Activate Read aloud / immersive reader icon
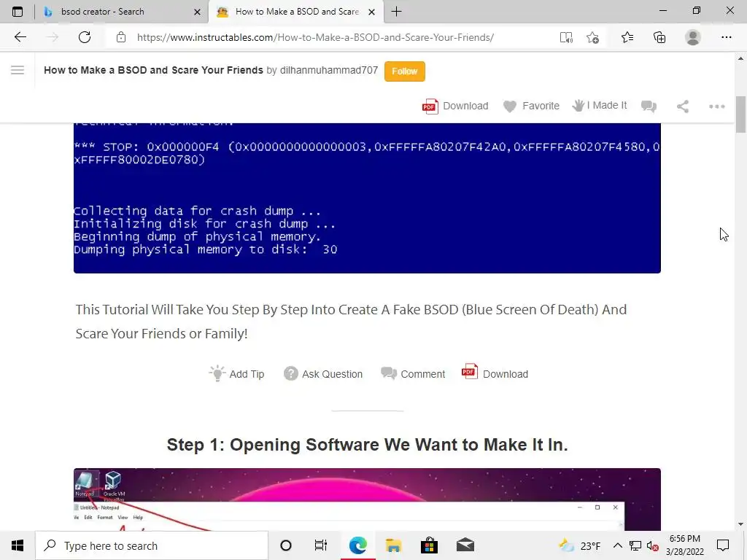The image size is (747, 560). coord(566,37)
